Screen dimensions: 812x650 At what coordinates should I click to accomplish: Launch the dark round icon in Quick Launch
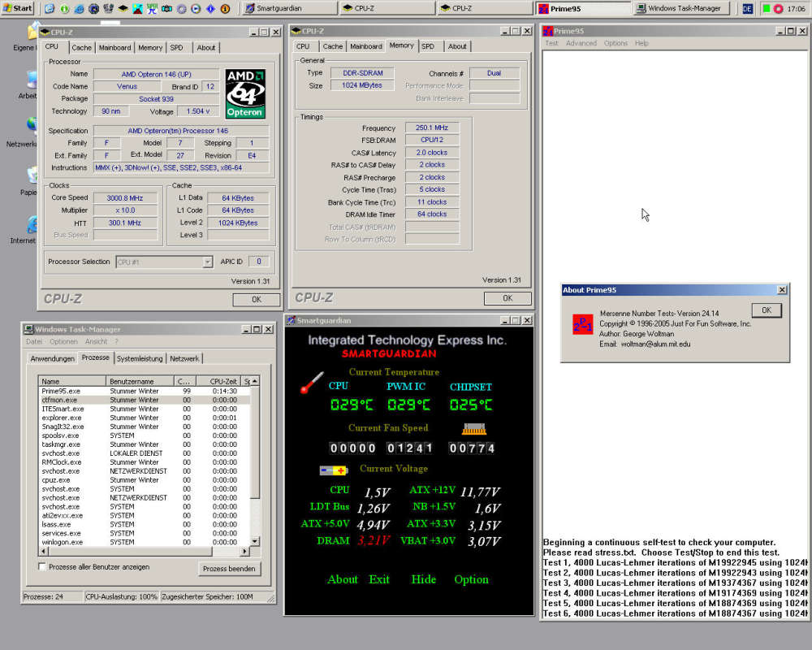point(93,9)
